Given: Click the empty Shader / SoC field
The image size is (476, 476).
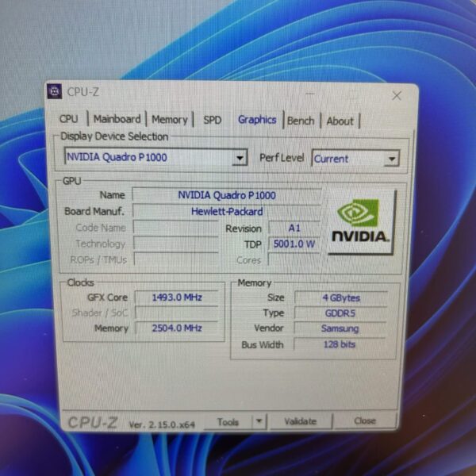Looking at the screenshot, I should click(177, 313).
